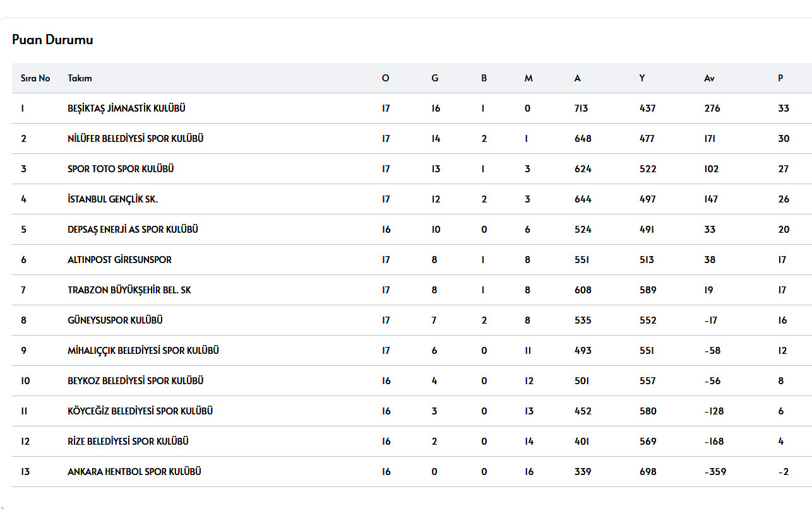Click Beşiktaş's points value 33
Viewport: 812px width, 516px height.
[x=784, y=108]
